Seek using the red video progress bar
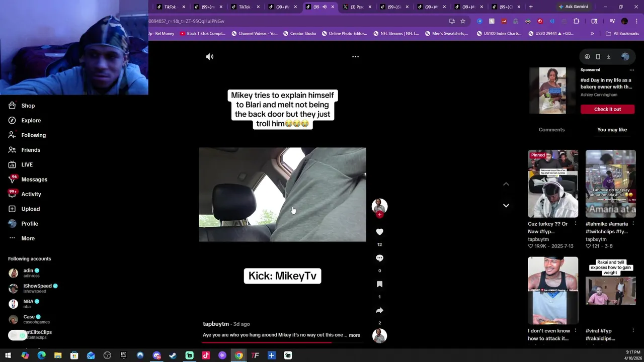 282,343
